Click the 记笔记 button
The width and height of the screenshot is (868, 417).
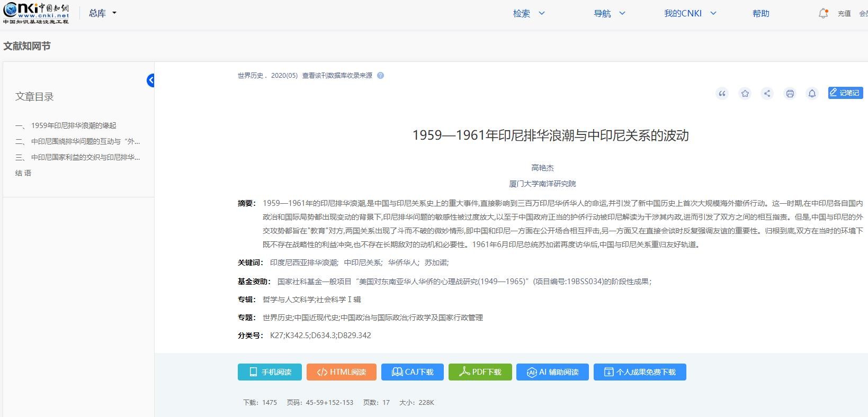point(845,93)
